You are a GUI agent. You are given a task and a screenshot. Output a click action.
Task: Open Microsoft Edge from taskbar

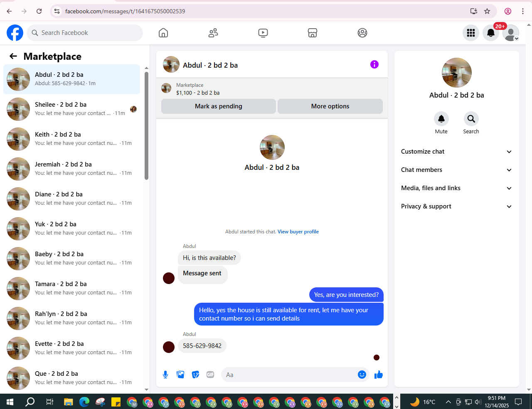point(84,402)
